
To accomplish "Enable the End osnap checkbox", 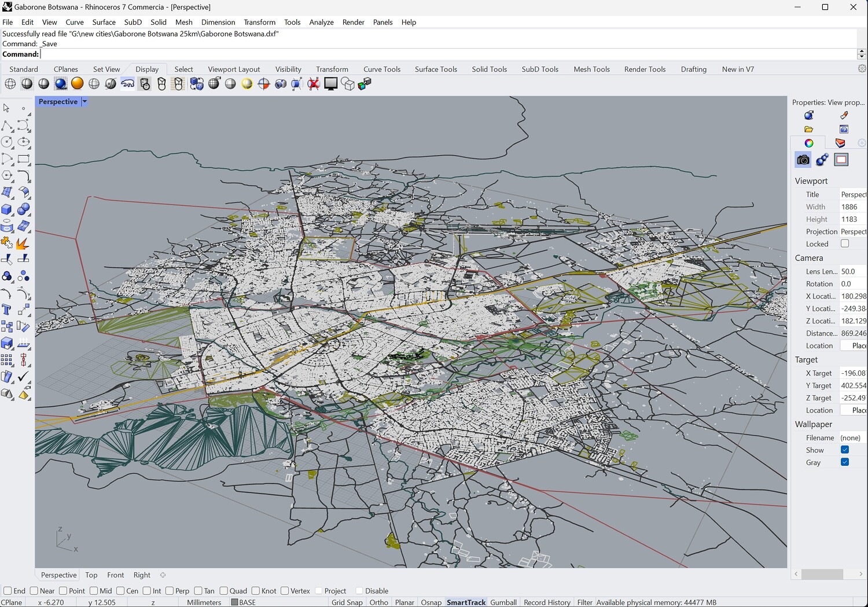I will tap(8, 591).
